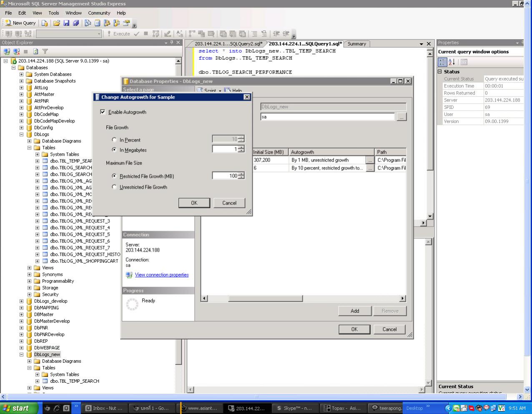Open the Edit menu
This screenshot has width=532, height=414.
click(x=22, y=13)
